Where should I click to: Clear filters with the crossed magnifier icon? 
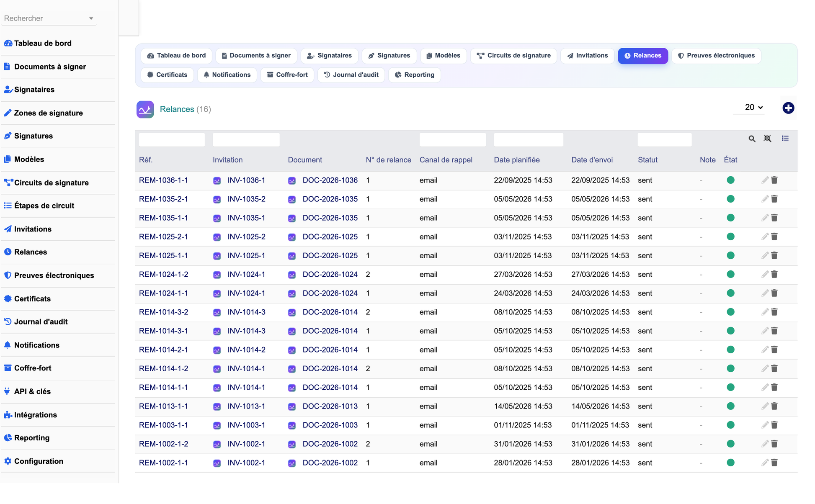(x=767, y=139)
